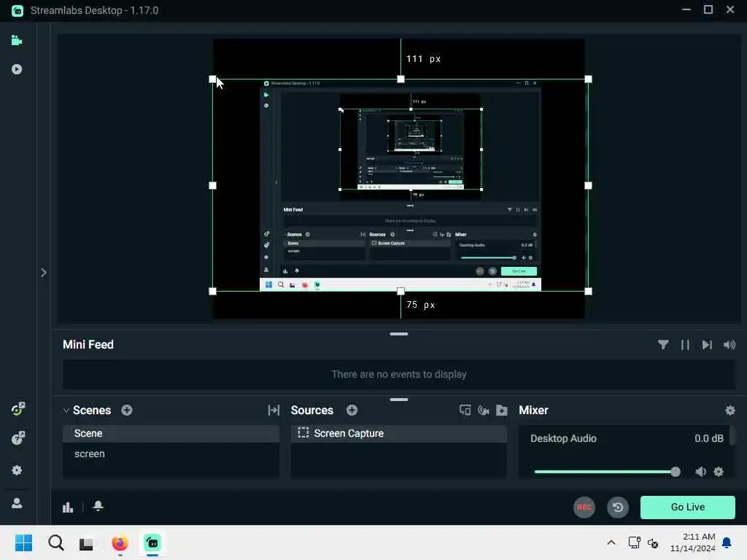Select the Screen Capture source

pos(399,433)
